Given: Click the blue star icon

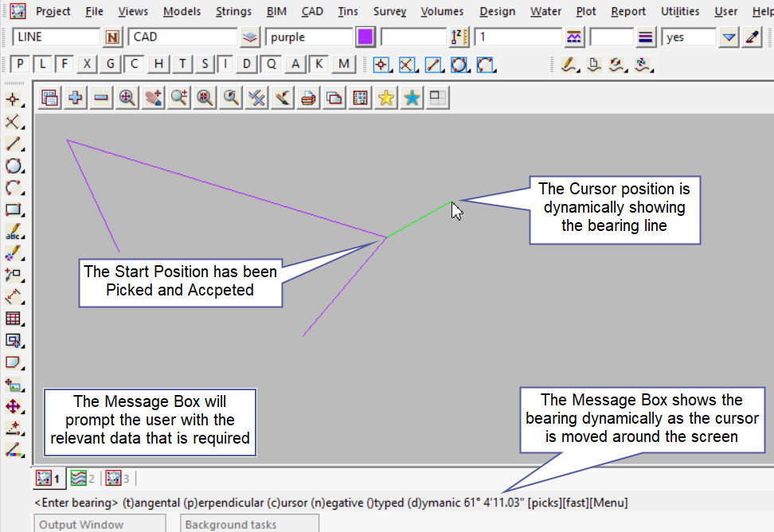Looking at the screenshot, I should [x=412, y=98].
